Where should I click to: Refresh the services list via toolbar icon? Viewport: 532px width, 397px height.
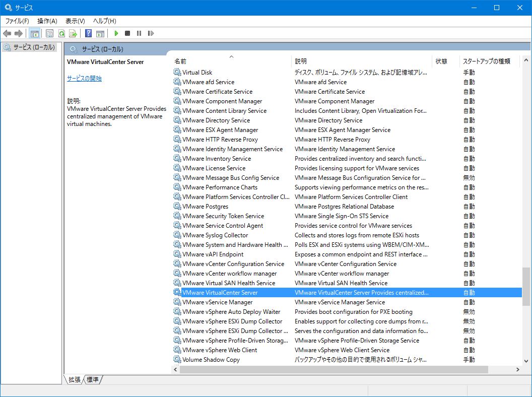tap(61, 33)
